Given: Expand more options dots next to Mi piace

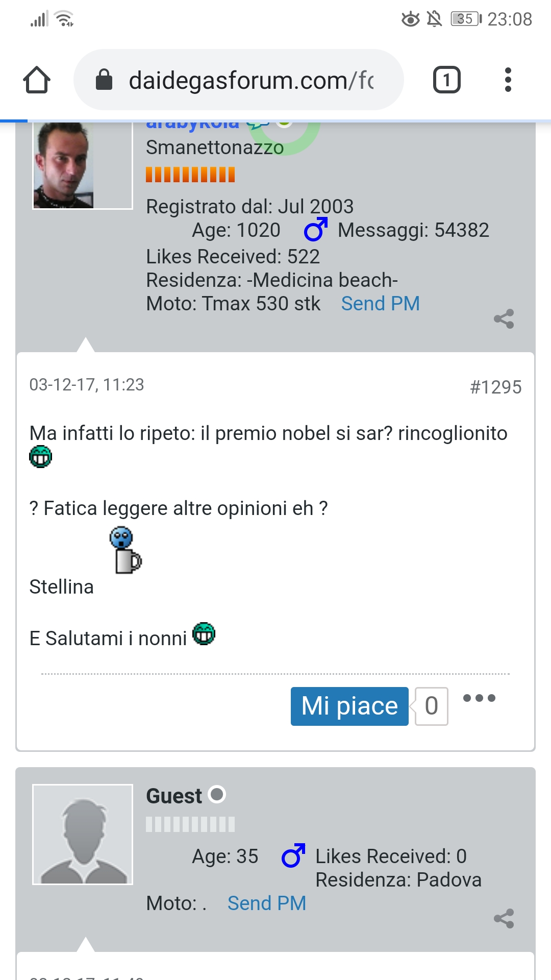Looking at the screenshot, I should point(479,698).
